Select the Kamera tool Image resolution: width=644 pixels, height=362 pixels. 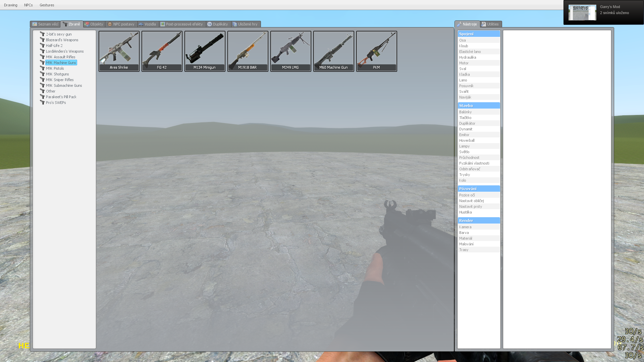pyautogui.click(x=479, y=227)
